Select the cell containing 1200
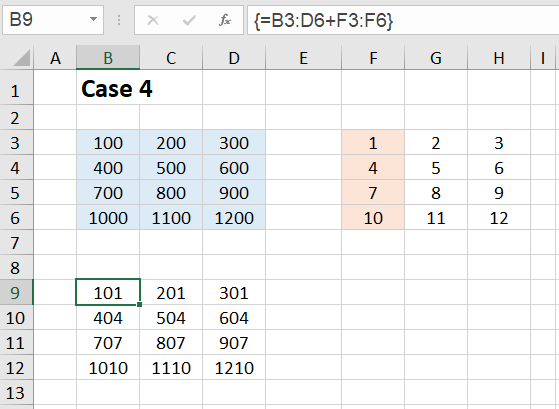The image size is (559, 409). coord(234,218)
